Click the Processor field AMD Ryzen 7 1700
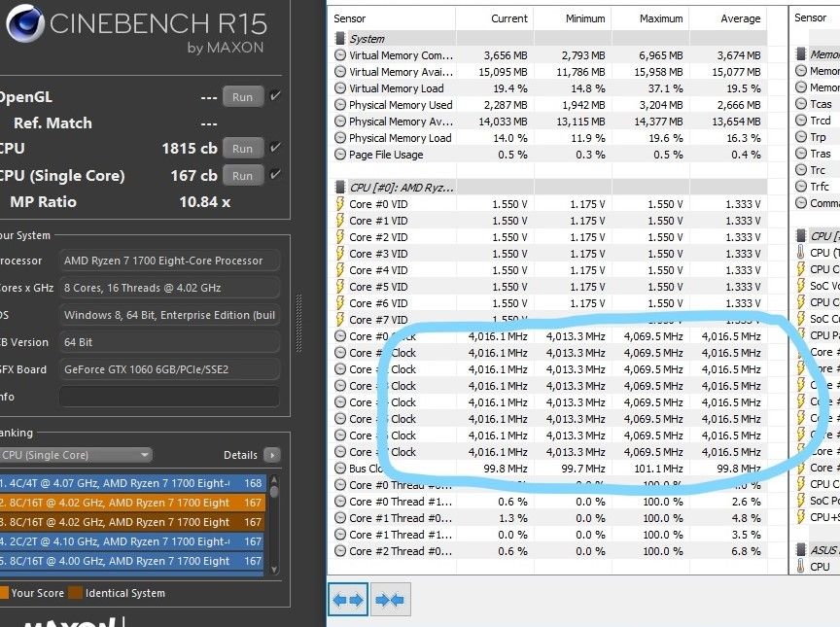840x627 pixels. (x=169, y=261)
